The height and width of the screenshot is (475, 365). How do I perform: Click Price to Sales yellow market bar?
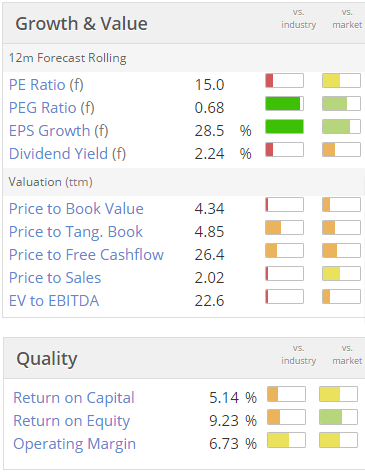click(341, 273)
